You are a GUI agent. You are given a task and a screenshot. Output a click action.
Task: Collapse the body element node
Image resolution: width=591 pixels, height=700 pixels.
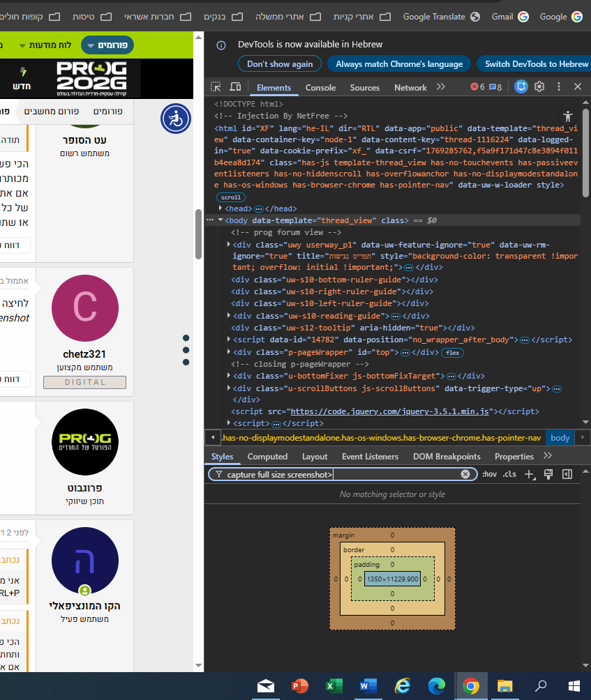[x=220, y=220]
